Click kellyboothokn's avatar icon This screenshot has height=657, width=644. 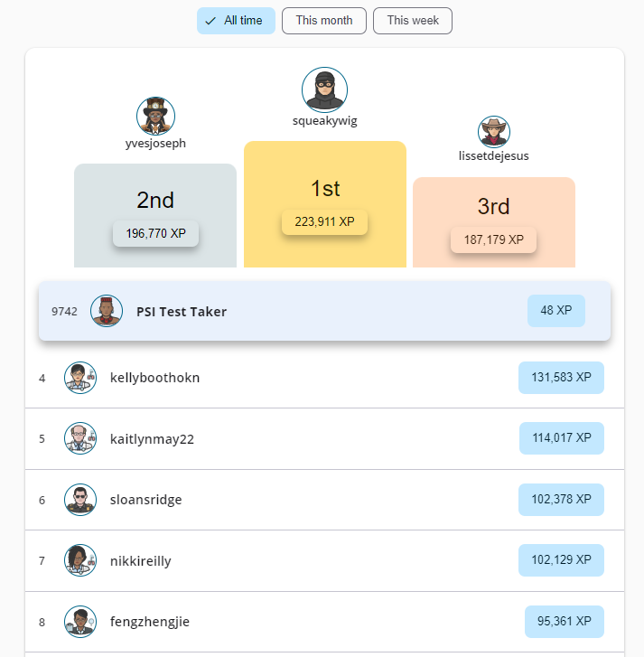point(80,378)
